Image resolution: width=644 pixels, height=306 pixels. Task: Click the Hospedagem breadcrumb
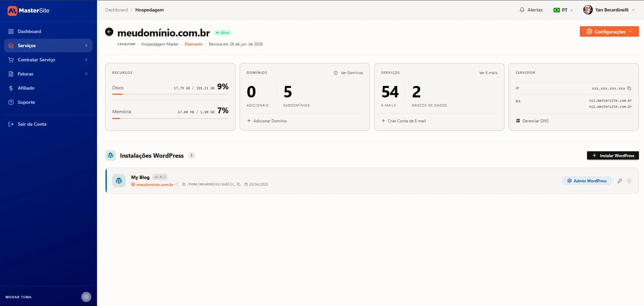click(150, 10)
